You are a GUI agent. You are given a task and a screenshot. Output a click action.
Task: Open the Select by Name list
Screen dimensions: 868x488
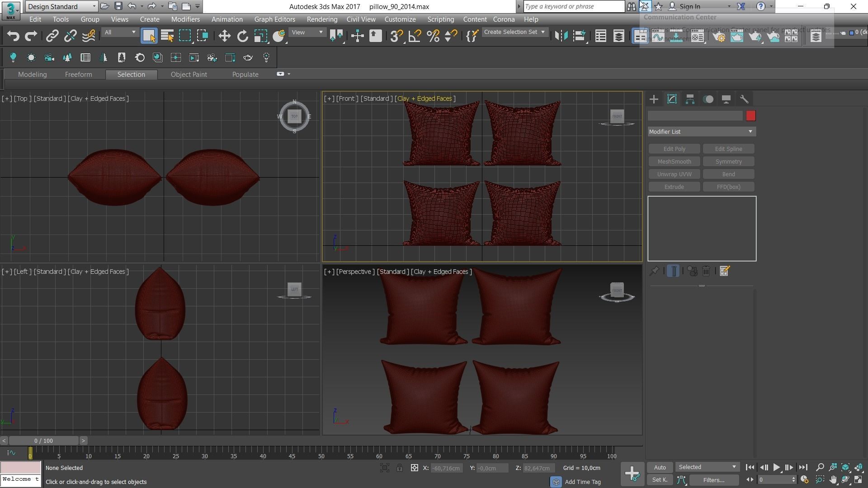(167, 36)
